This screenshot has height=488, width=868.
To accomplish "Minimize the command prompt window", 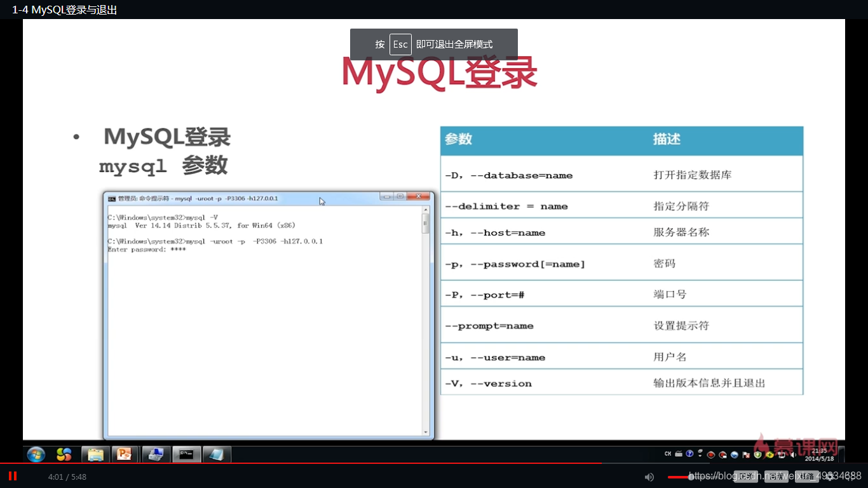I will 386,196.
